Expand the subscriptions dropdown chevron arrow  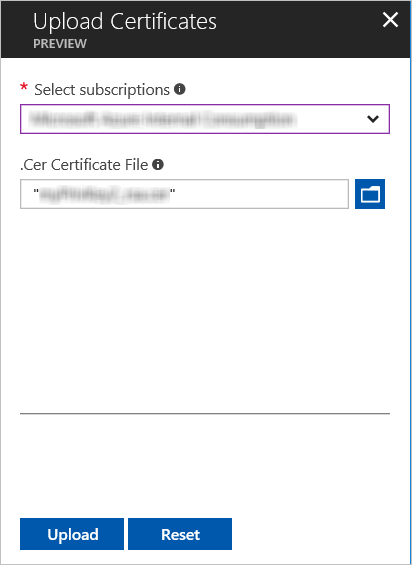[x=373, y=119]
